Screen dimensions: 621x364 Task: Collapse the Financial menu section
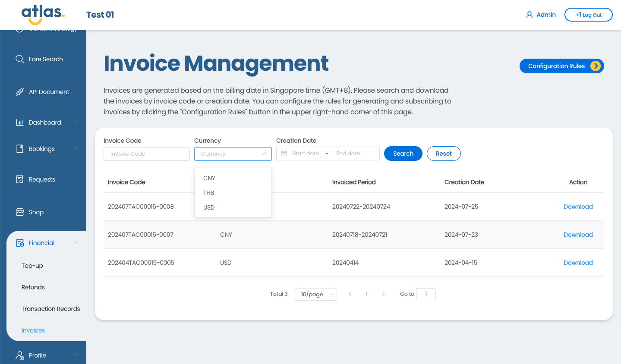point(75,243)
